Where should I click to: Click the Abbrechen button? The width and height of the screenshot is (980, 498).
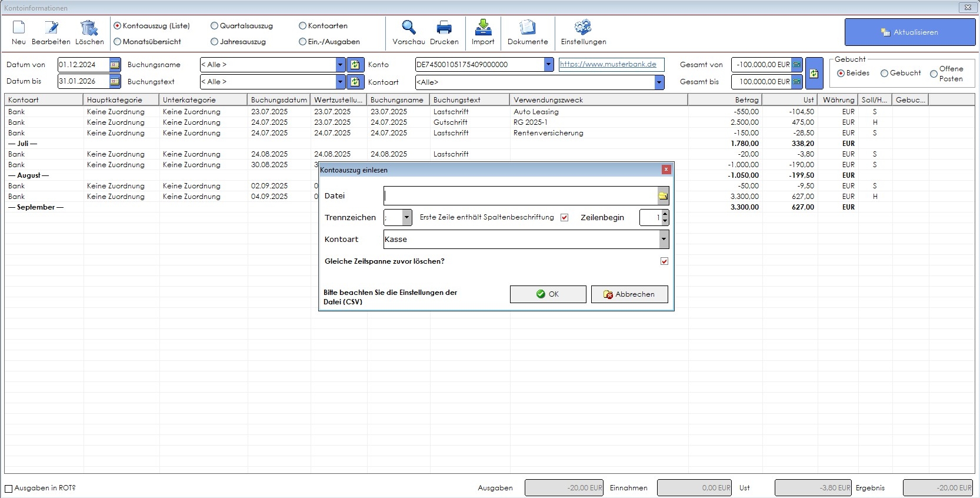click(629, 294)
